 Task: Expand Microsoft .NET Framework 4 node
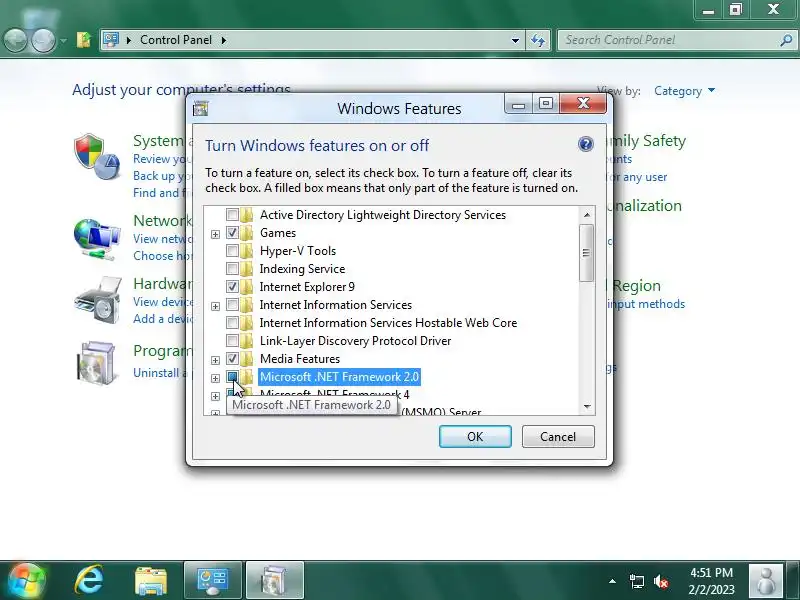(x=215, y=396)
